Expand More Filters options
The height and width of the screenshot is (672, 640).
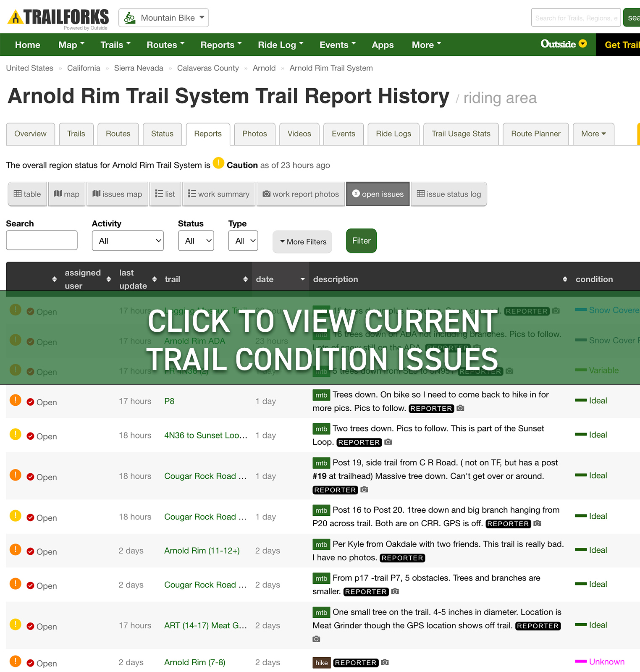point(302,242)
